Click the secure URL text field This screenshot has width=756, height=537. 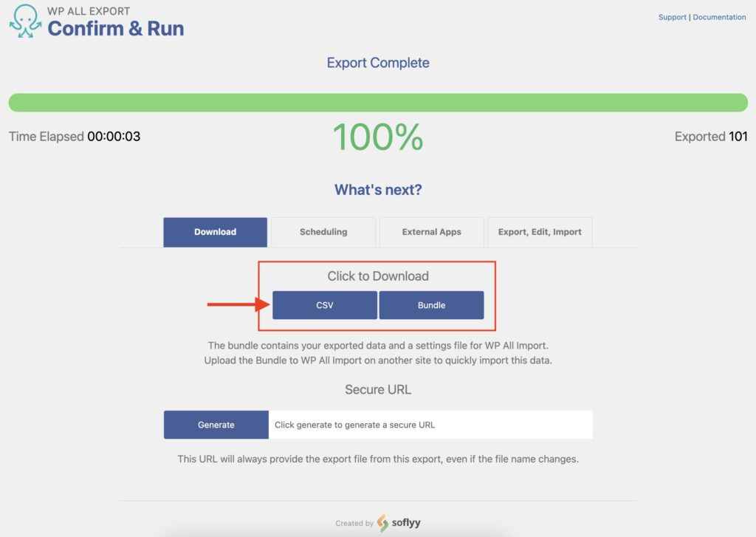[432, 424]
